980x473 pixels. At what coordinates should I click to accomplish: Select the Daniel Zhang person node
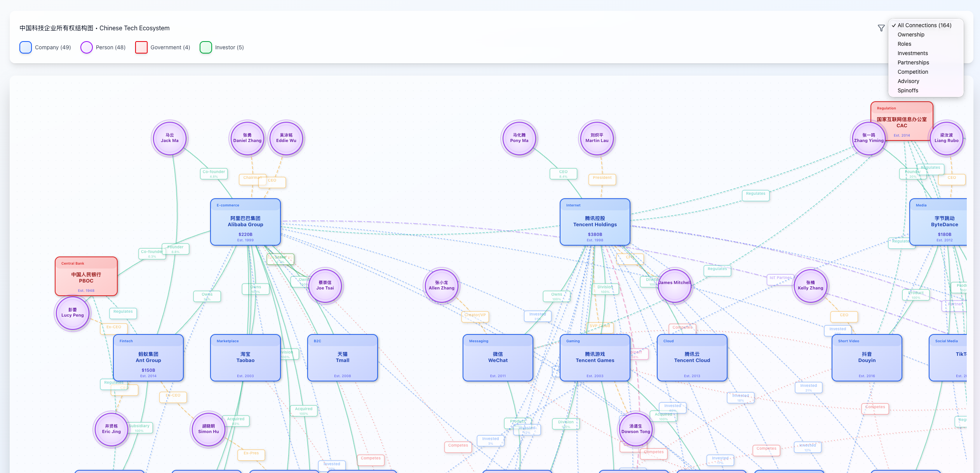(247, 138)
